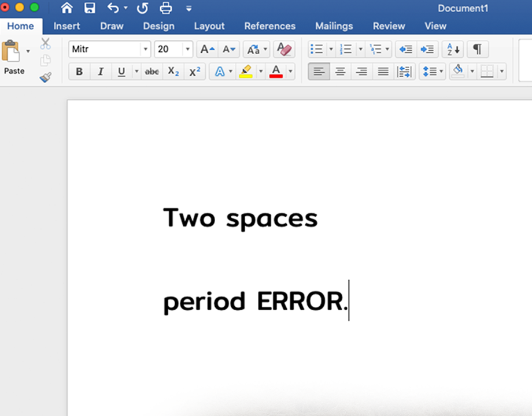Toggle Bold formatting

tap(79, 72)
